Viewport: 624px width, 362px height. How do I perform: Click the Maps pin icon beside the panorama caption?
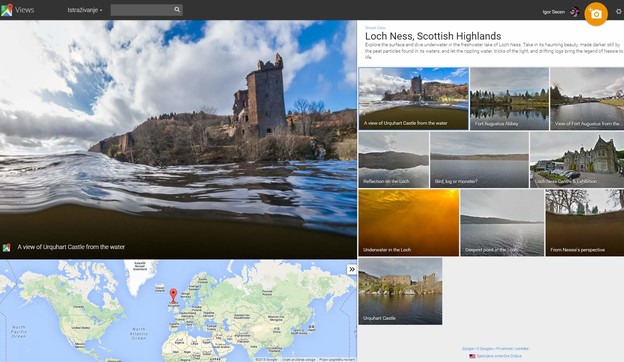tap(6, 247)
